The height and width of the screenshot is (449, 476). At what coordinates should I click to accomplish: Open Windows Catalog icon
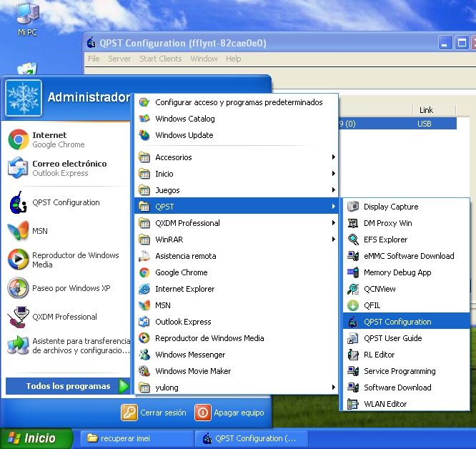coord(144,119)
